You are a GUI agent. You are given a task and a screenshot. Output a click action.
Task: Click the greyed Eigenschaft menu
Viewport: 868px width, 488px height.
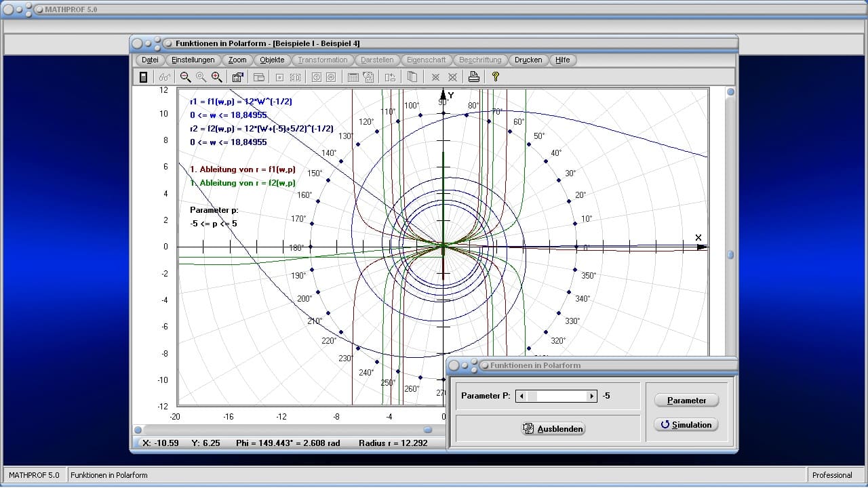tap(427, 60)
